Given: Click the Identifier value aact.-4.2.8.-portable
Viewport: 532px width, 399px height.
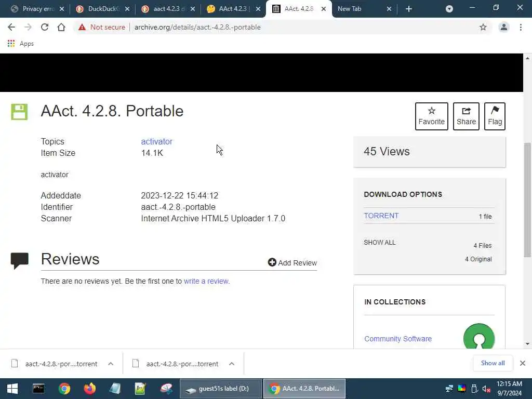Looking at the screenshot, I should point(178,207).
